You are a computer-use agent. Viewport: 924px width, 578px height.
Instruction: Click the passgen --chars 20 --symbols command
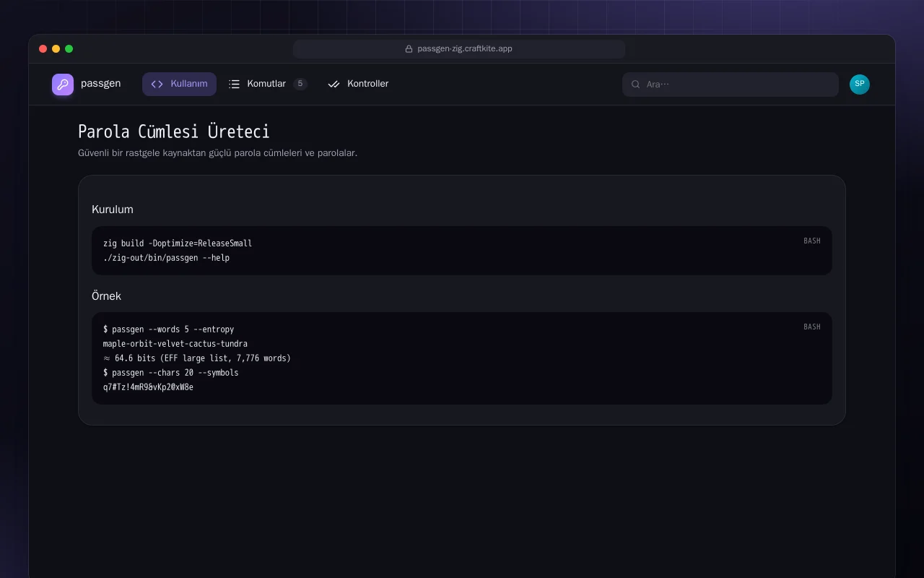coord(171,373)
